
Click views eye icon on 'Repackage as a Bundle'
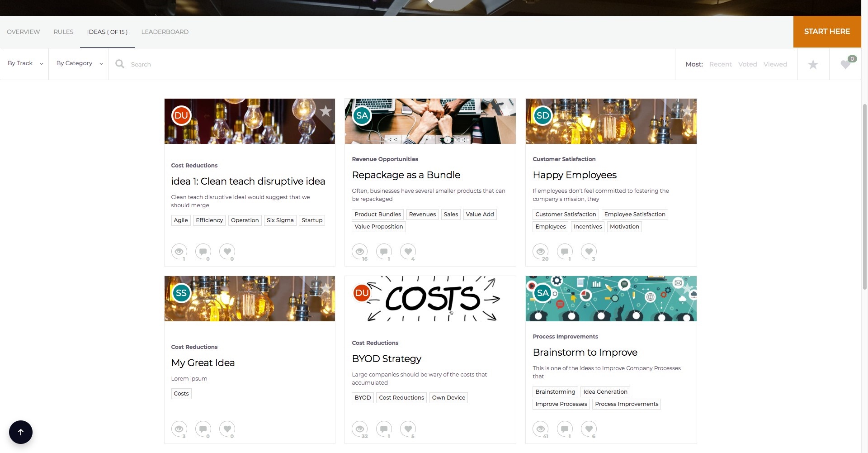[x=360, y=252]
